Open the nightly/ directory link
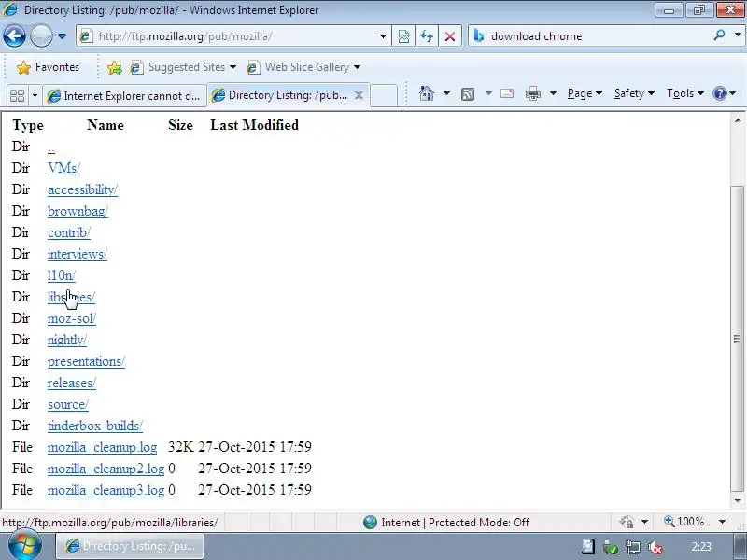 [66, 340]
